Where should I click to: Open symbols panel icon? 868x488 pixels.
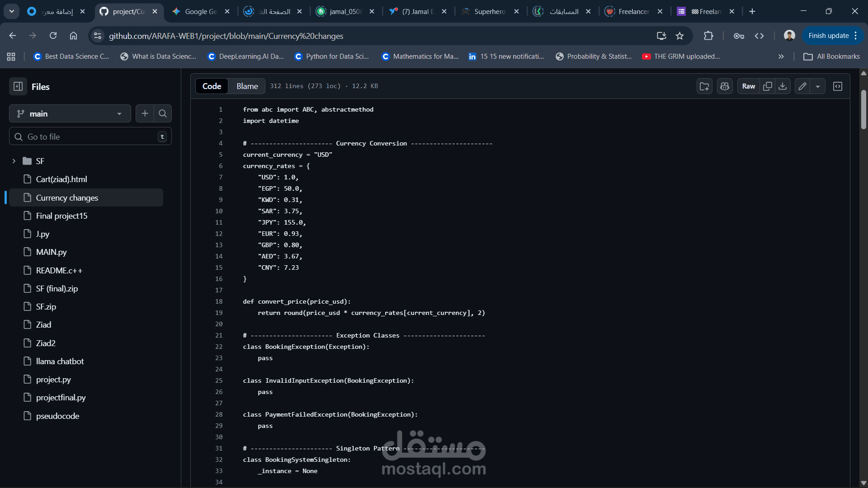point(838,86)
